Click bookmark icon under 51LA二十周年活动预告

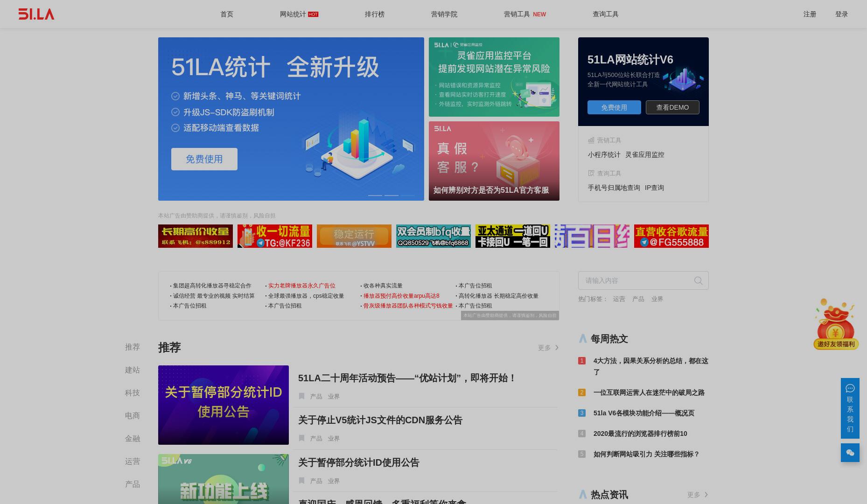[x=301, y=396]
